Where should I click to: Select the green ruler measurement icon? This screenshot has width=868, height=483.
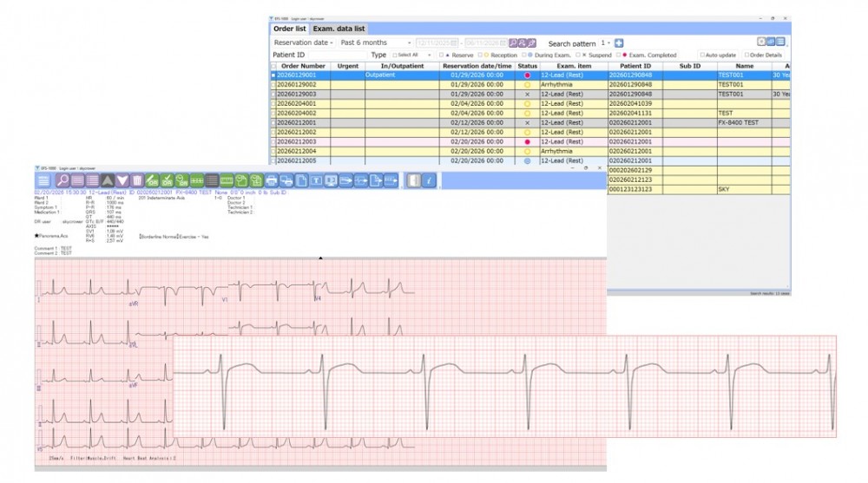pyautogui.click(x=227, y=180)
